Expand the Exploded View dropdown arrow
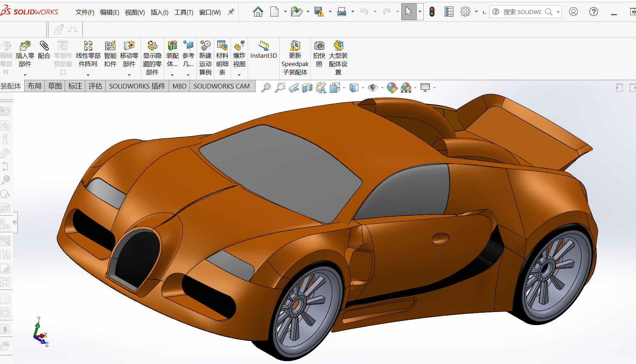 tap(239, 75)
